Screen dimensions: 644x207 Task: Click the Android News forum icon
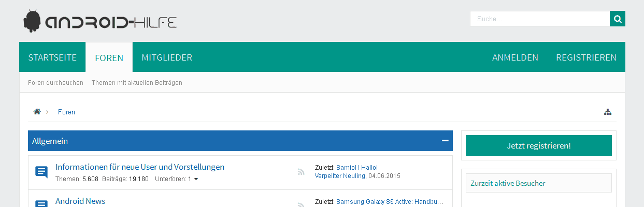pos(41,203)
